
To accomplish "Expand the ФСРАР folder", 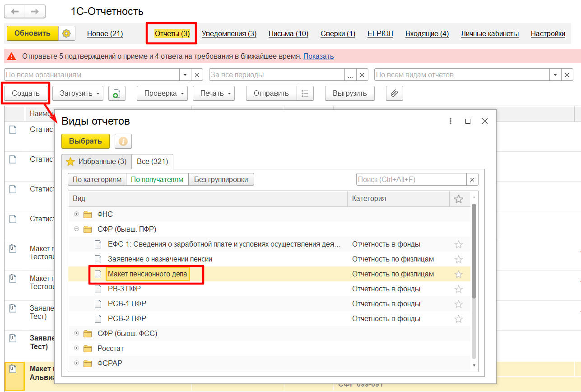I will [76, 363].
